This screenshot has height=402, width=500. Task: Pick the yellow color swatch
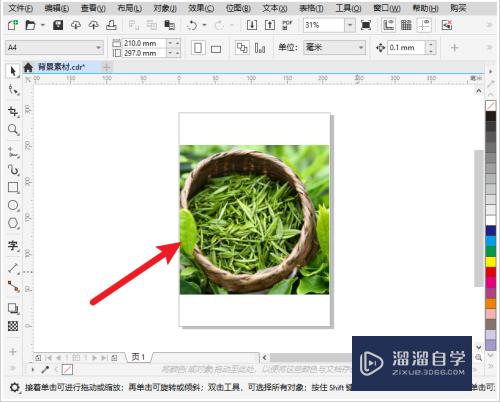click(x=491, y=261)
